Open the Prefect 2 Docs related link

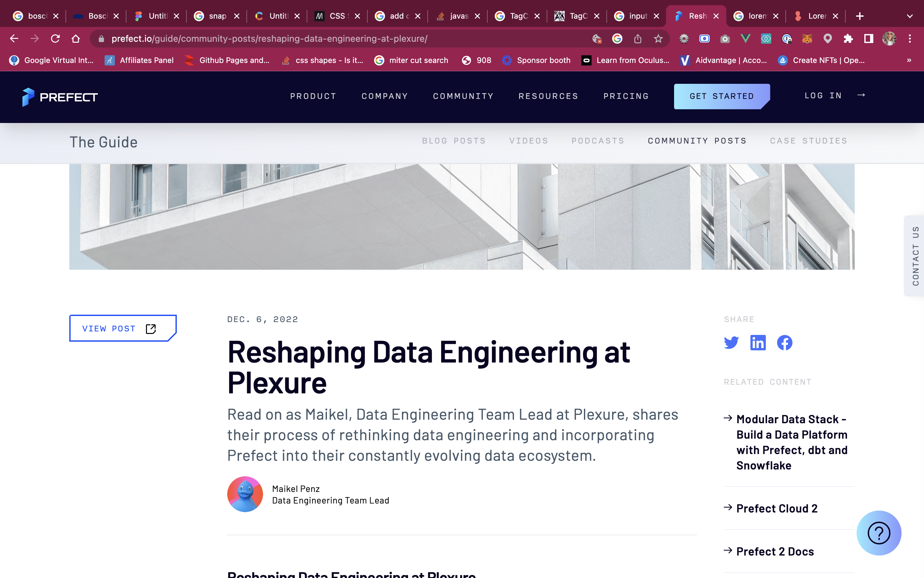(x=775, y=551)
